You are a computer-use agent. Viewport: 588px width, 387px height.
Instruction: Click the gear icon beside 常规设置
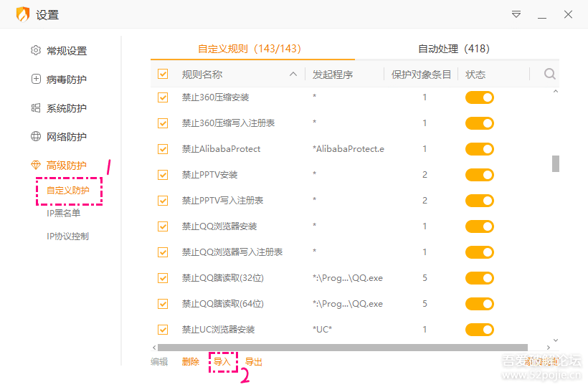[36, 50]
